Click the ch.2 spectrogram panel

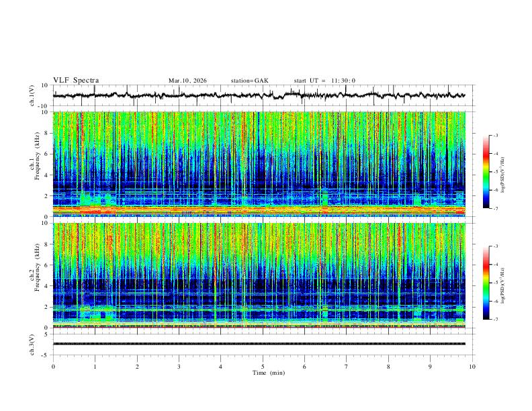tap(259, 275)
